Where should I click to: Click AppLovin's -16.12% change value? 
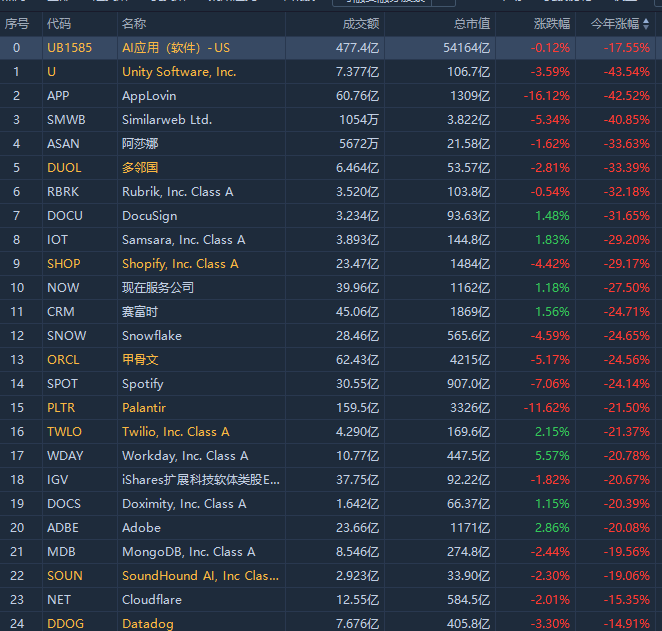tap(547, 96)
